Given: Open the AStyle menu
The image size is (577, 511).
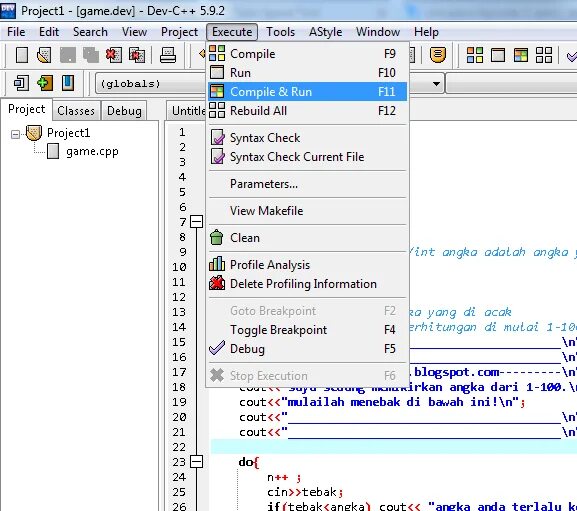Looking at the screenshot, I should [x=325, y=32].
